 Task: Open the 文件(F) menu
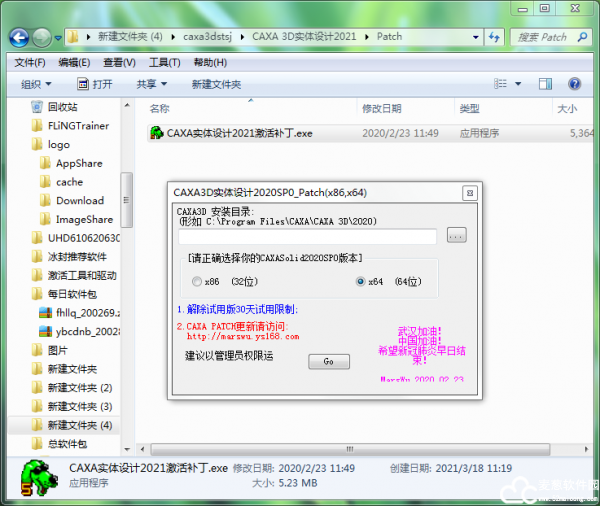click(x=30, y=62)
